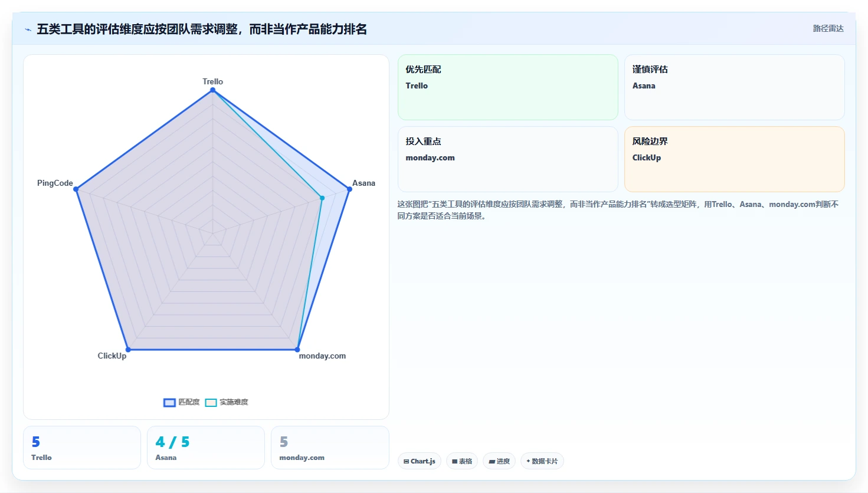Select the inner cyan Asana data point
The width and height of the screenshot is (868, 493).
322,198
